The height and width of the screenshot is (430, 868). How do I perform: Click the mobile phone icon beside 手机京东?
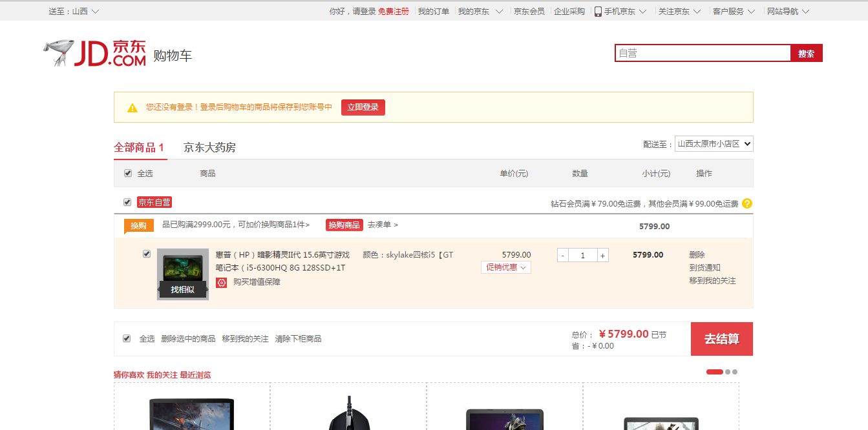click(598, 12)
